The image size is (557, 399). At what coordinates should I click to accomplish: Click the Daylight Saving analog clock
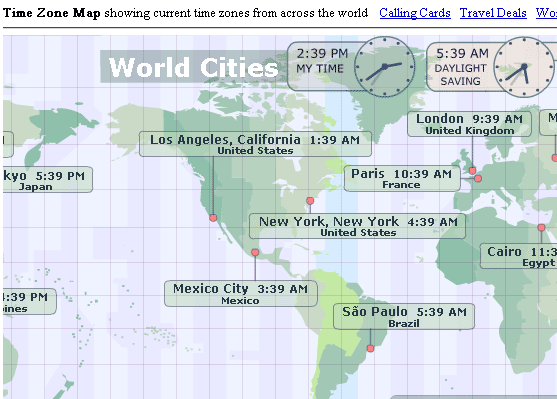[x=524, y=67]
